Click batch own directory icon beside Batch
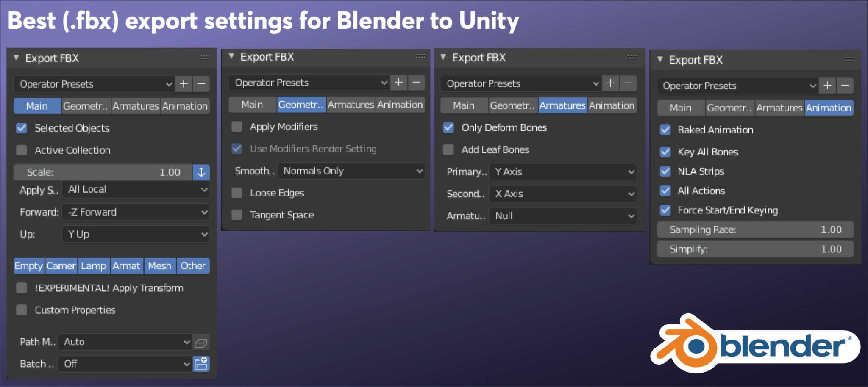Screen dimensions: 868x387 (201, 364)
